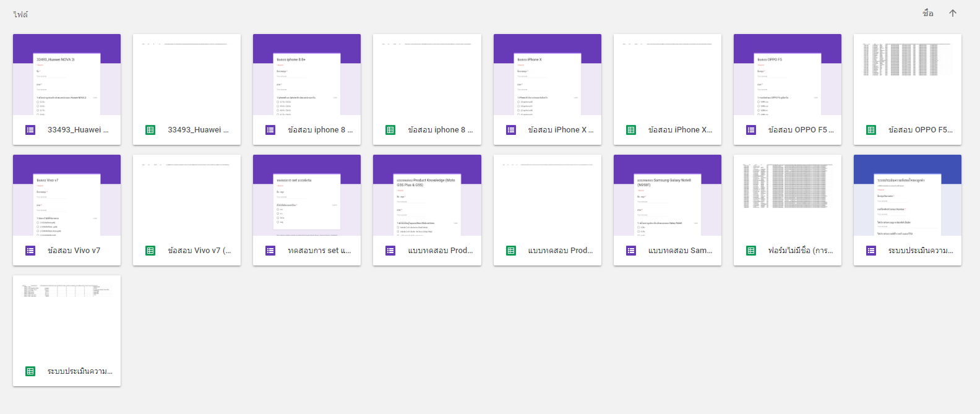980x414 pixels.
Task: Click the Forms icon of ข้อสอบ OPPO F5 form
Action: tap(751, 130)
